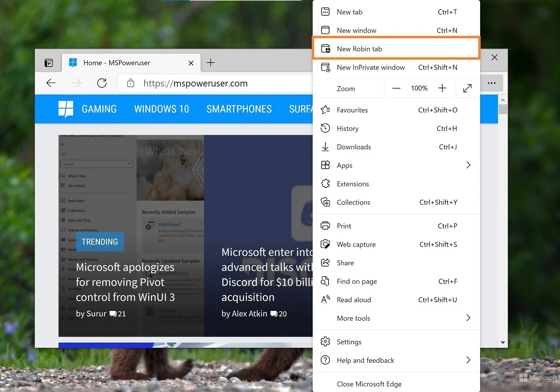Click the 20 comments count
560x392 pixels.
279,314
